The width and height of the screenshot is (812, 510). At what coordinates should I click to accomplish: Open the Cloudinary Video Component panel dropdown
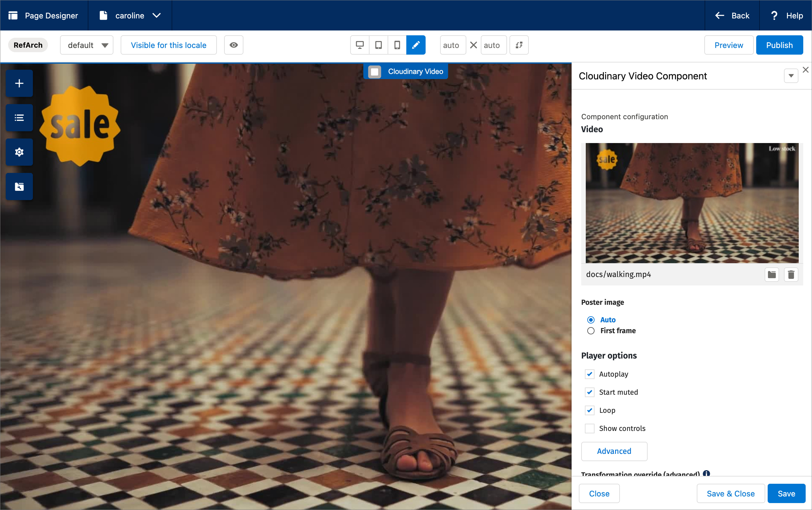click(790, 75)
